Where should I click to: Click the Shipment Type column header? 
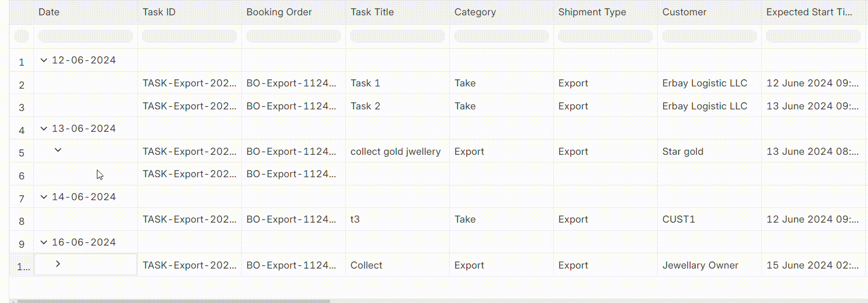point(592,12)
